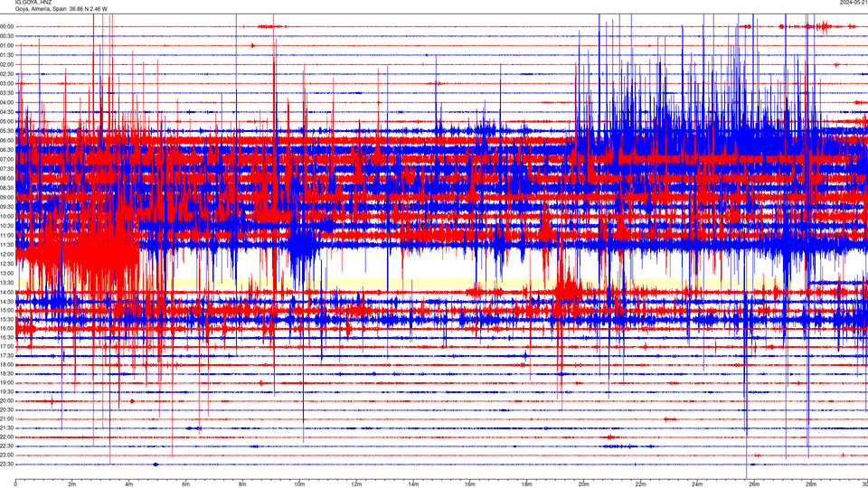Select the 23:30 row time label

pyautogui.click(x=7, y=465)
